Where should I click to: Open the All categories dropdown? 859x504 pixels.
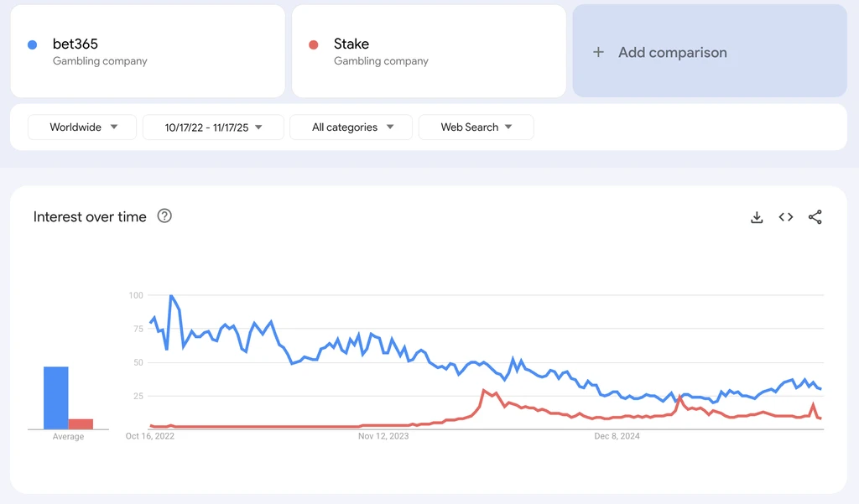351,127
